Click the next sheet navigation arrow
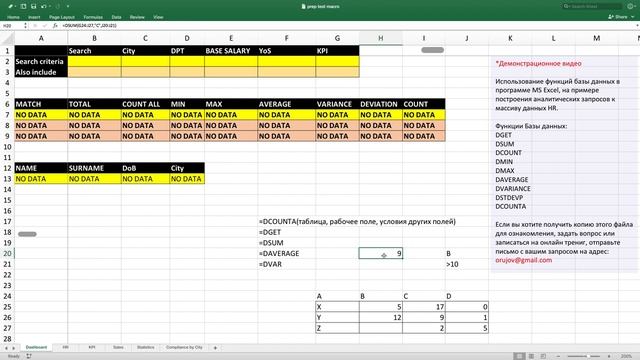Viewport: 640px width, 360px height. click(x=13, y=348)
